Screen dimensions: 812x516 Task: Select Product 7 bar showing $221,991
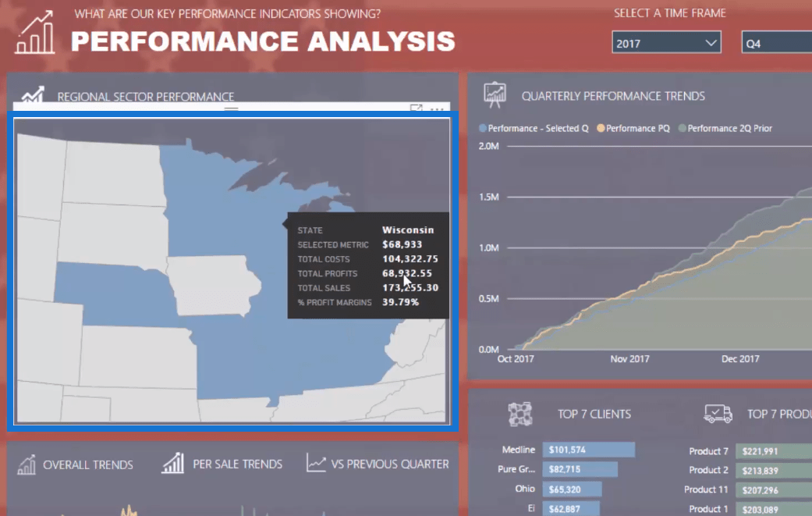pos(774,451)
